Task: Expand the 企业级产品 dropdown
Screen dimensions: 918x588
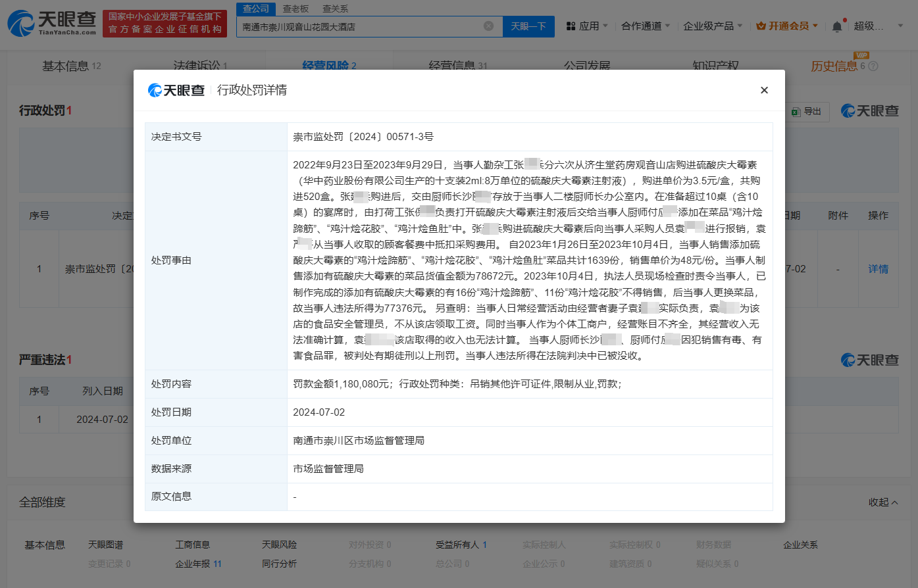Action: 713,26
